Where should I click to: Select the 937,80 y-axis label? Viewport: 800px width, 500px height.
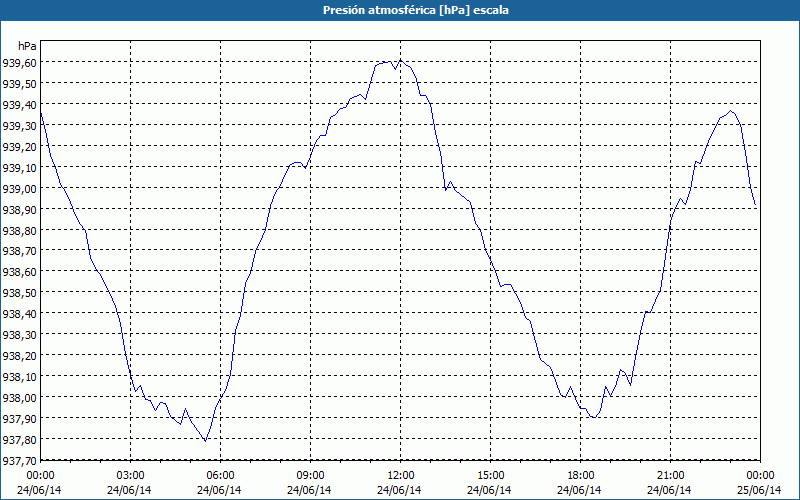tap(19, 439)
